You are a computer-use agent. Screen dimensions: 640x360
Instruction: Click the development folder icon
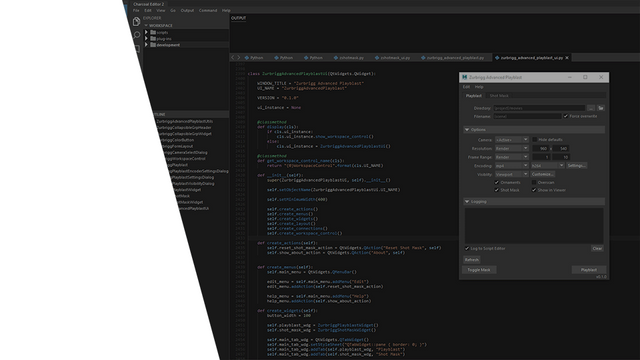(153, 44)
